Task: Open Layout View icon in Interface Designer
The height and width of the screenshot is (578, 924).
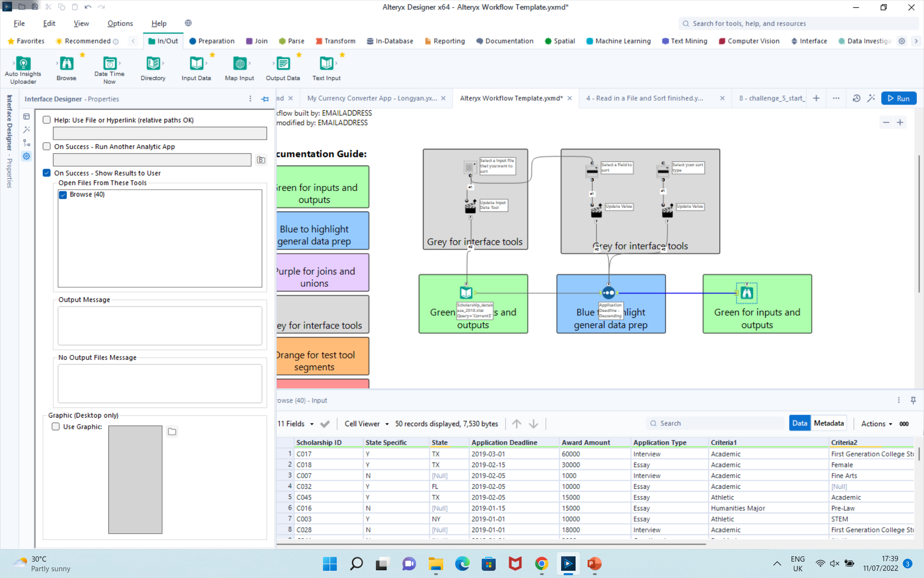Action: (x=26, y=117)
